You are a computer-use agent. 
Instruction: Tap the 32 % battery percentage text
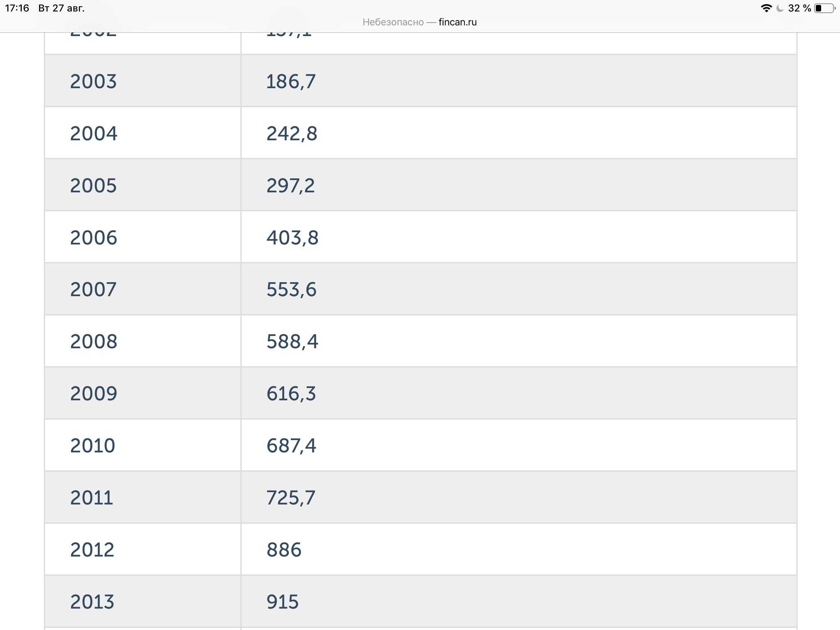tap(799, 8)
